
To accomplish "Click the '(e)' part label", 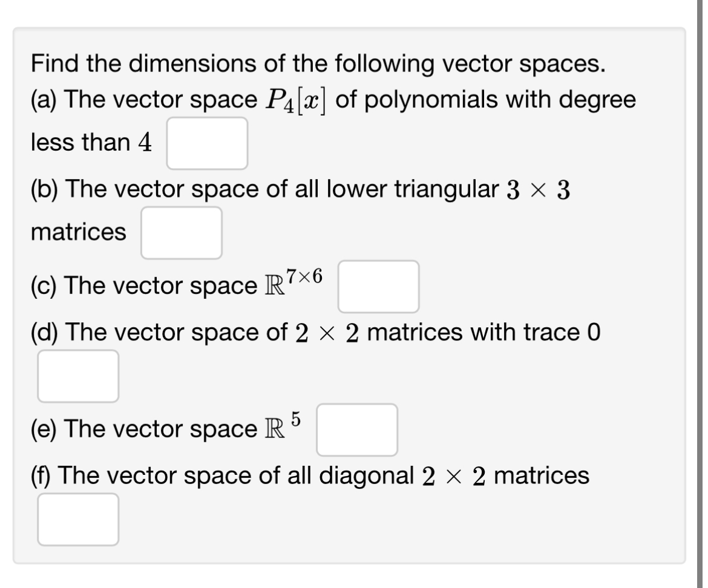I will pos(45,429).
